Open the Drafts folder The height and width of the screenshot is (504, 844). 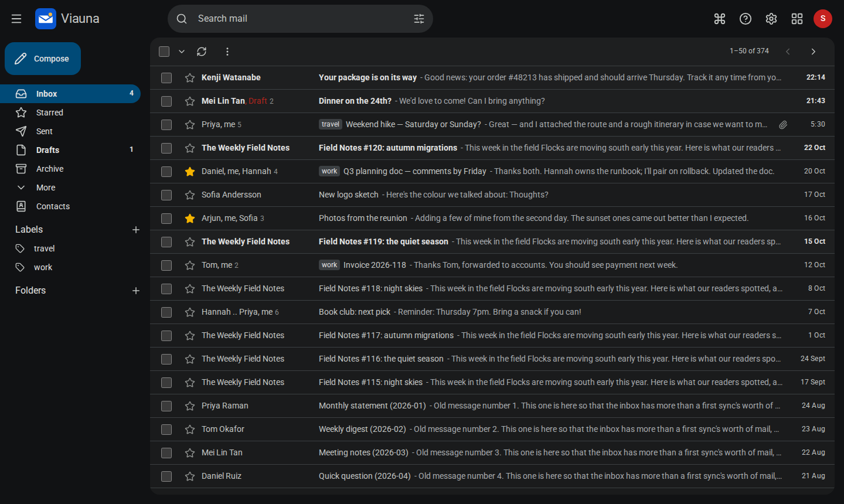click(x=70, y=150)
